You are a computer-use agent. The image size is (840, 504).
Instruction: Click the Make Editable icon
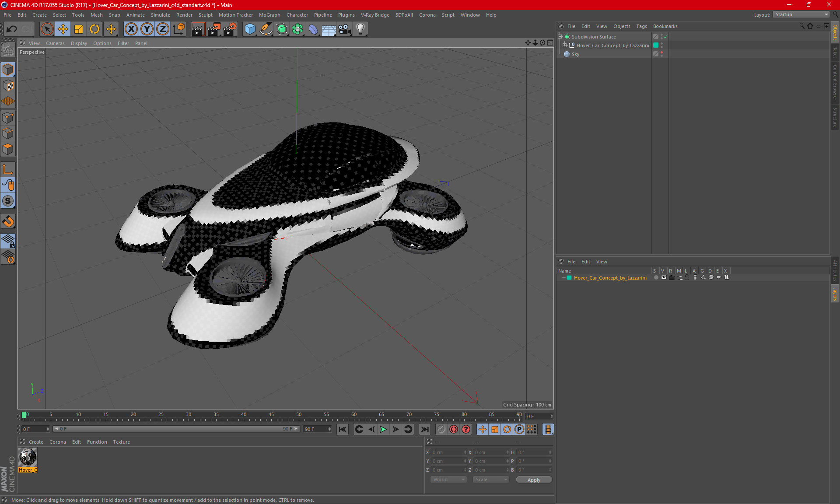[x=8, y=49]
